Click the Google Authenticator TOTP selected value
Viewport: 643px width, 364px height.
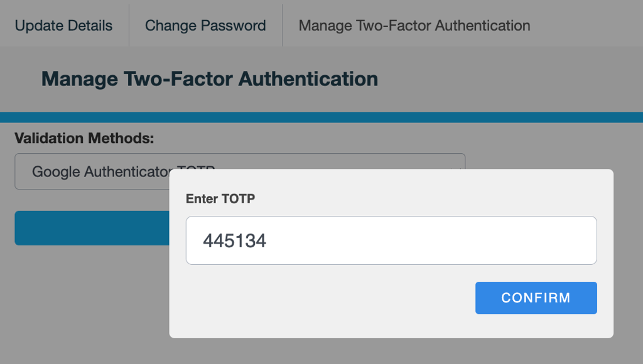(100, 171)
